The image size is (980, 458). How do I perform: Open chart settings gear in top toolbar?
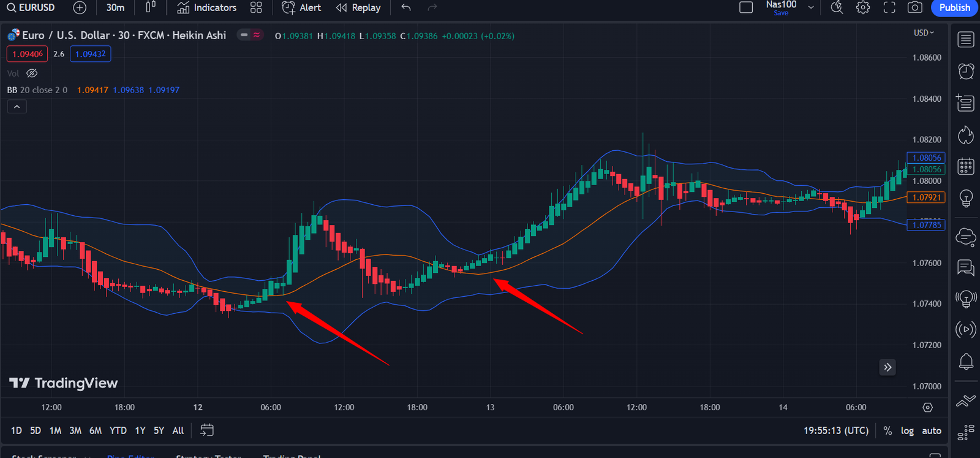[862, 7]
